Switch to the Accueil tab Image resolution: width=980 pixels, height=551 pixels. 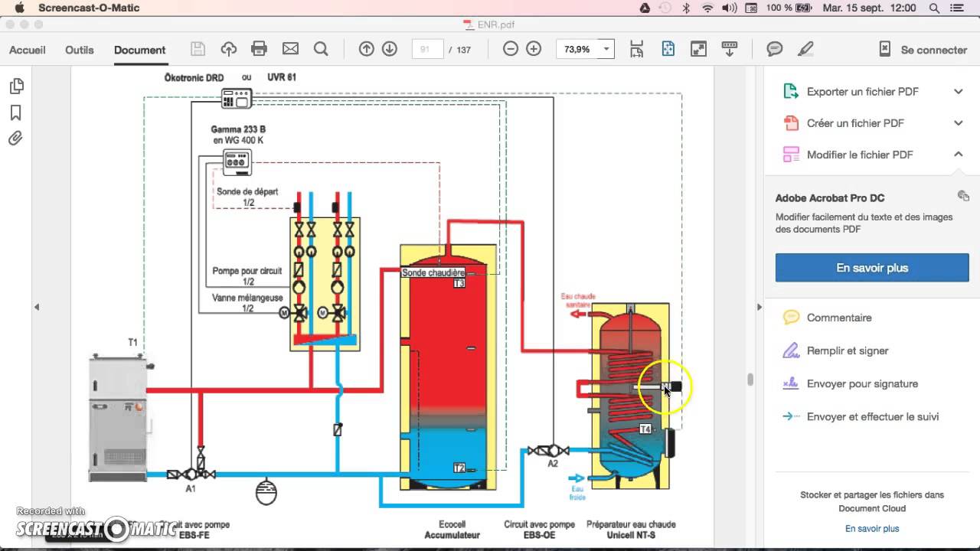(28, 50)
